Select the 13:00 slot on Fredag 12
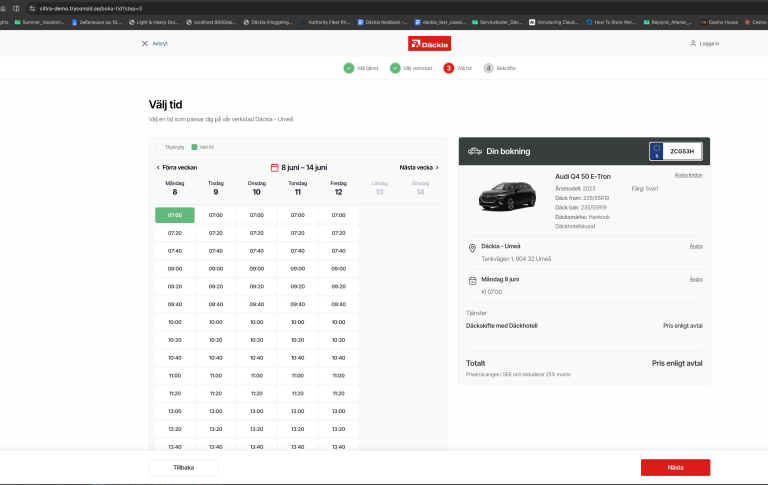768x485 pixels. point(338,412)
